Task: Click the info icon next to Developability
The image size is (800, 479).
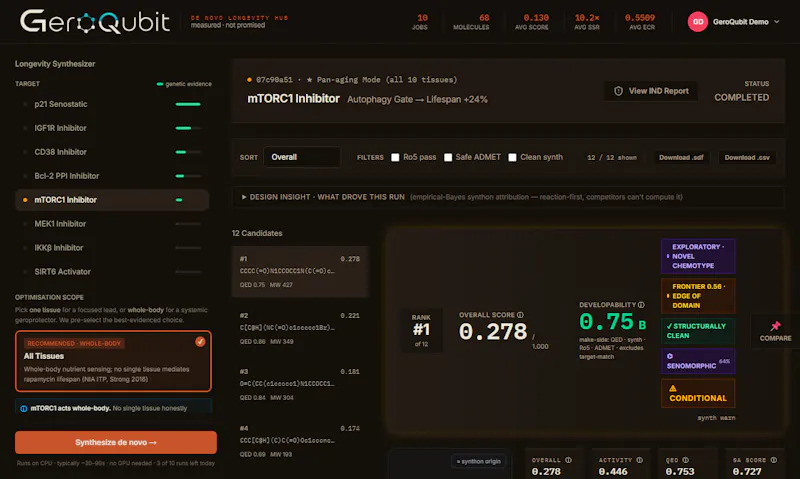Action: [641, 305]
